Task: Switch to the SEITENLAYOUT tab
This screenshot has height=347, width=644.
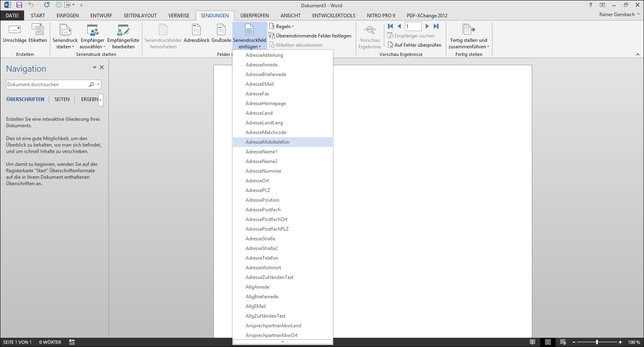Action: (x=140, y=16)
